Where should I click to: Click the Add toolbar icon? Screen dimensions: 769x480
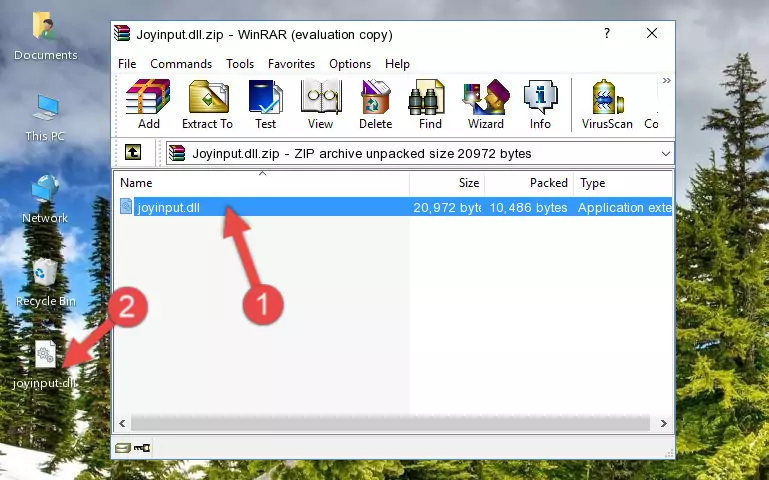pyautogui.click(x=148, y=104)
